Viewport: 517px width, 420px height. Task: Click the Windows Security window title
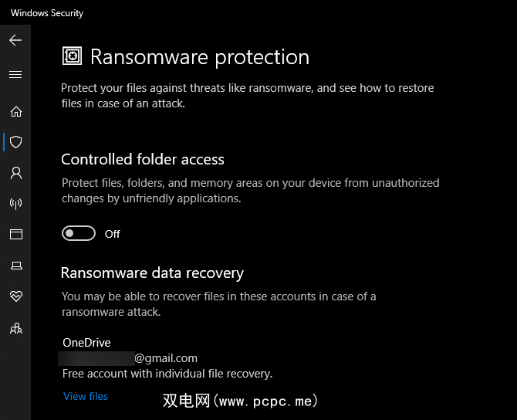47,13
